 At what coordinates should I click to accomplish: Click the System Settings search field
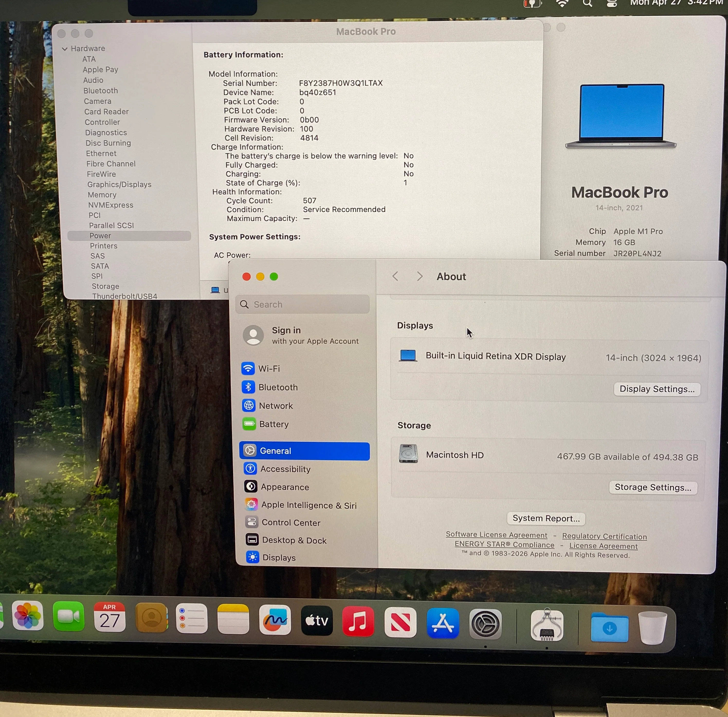[x=302, y=304]
